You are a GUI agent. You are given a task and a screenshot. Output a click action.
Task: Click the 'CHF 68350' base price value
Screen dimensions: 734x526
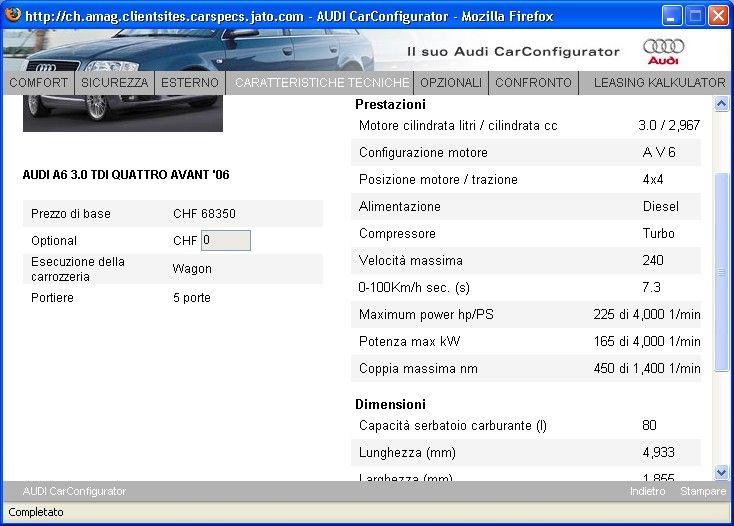(x=204, y=214)
